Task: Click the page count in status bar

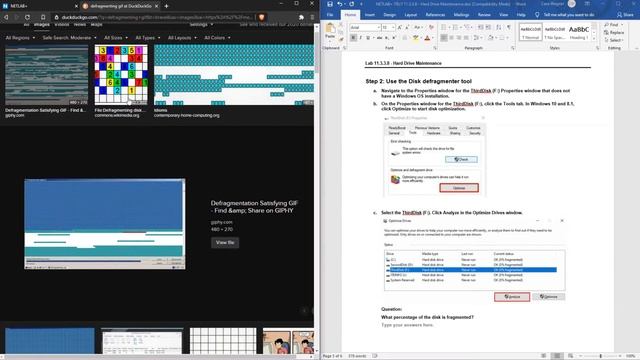Action: pos(333,356)
